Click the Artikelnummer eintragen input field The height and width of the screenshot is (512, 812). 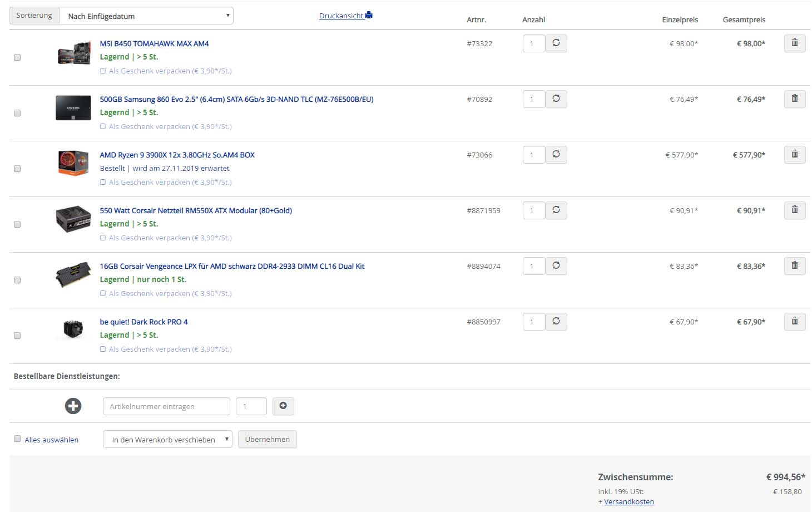166,406
